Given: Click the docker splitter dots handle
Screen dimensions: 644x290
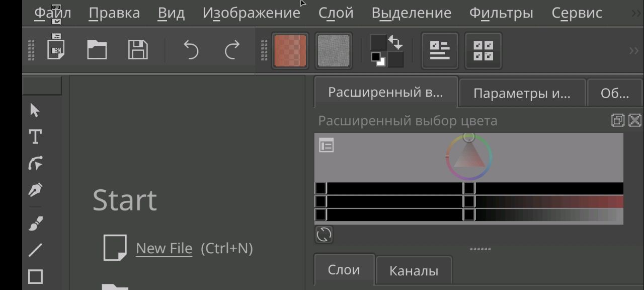Looking at the screenshot, I should point(480,249).
